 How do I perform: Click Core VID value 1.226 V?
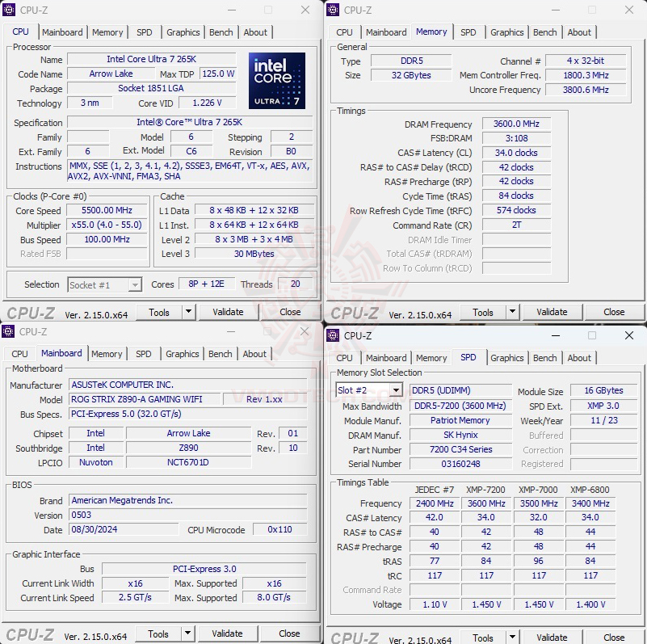point(207,103)
